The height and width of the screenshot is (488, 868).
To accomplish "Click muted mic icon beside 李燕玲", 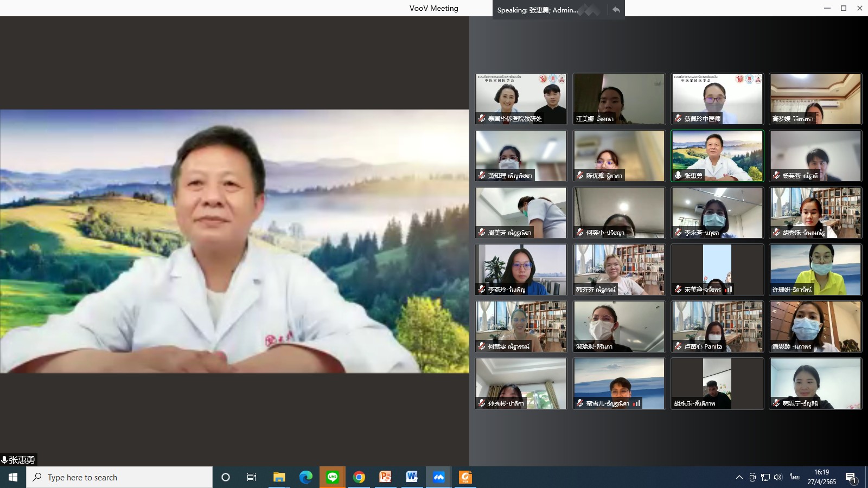I will [x=482, y=289].
